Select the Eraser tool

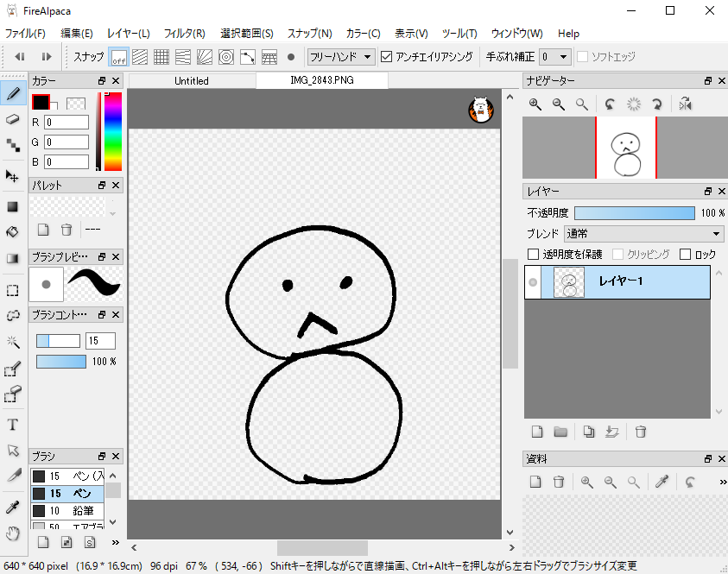tap(12, 121)
